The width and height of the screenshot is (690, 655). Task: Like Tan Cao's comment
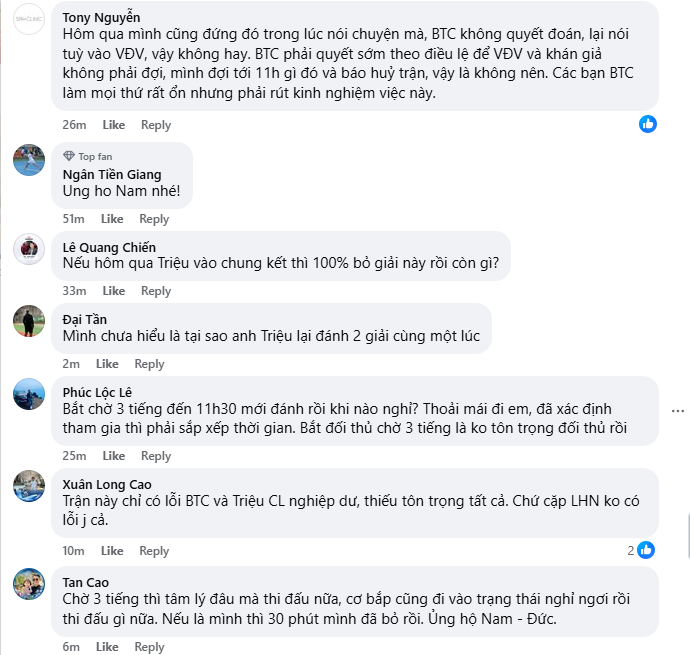click(107, 647)
